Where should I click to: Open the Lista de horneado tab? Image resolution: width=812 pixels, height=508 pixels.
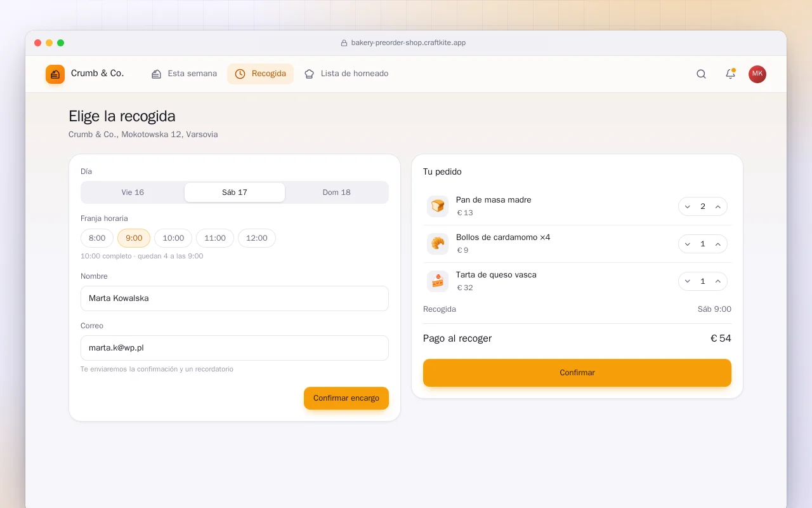coord(346,74)
